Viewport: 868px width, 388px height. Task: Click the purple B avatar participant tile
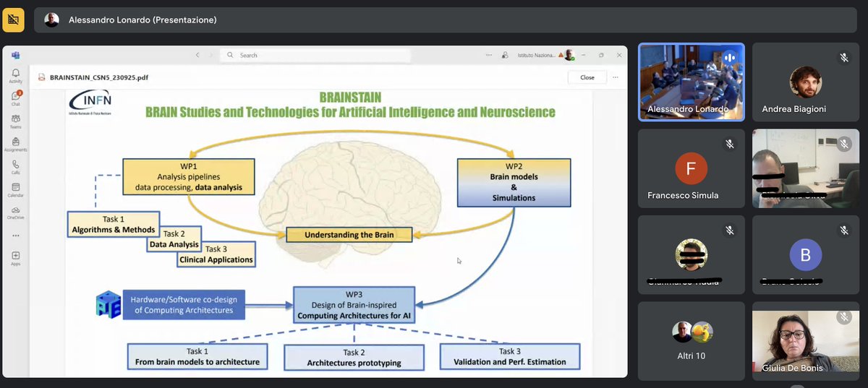(805, 254)
